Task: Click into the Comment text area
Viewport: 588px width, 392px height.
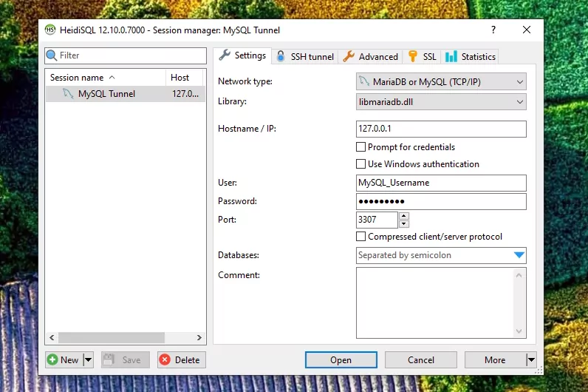Action: point(435,303)
